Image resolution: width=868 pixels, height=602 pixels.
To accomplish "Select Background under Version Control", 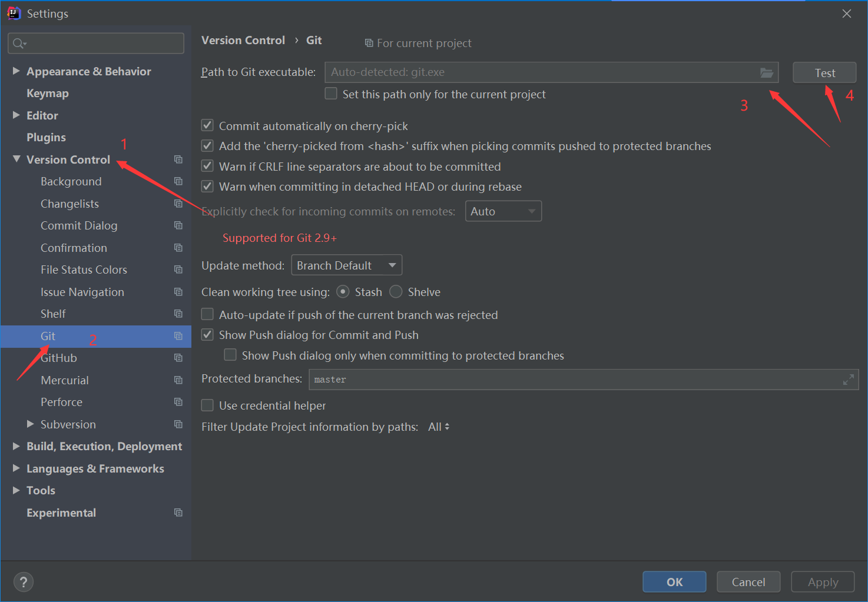I will pyautogui.click(x=71, y=182).
